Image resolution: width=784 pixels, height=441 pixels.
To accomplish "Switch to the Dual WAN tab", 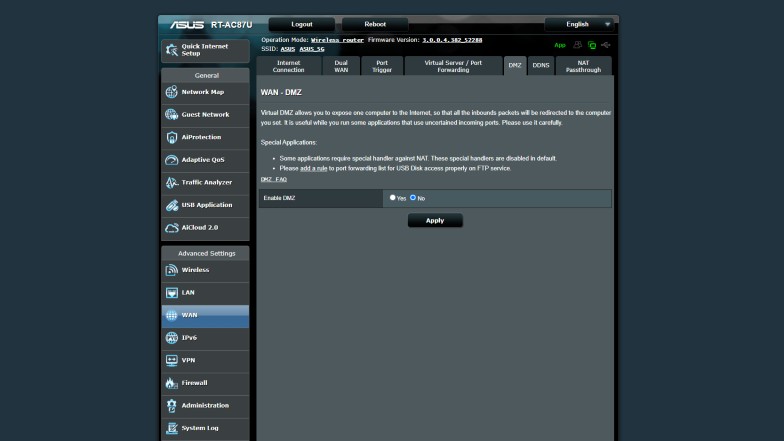I will 341,66.
